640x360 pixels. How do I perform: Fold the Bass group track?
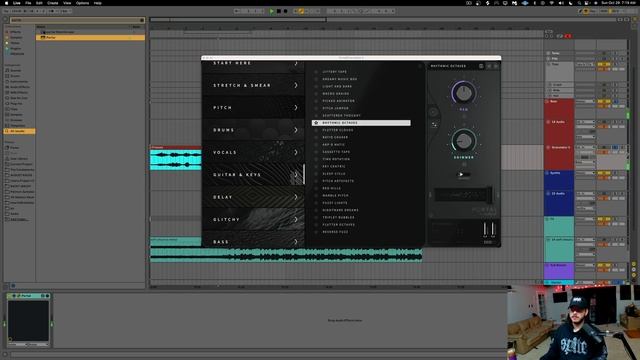click(548, 101)
